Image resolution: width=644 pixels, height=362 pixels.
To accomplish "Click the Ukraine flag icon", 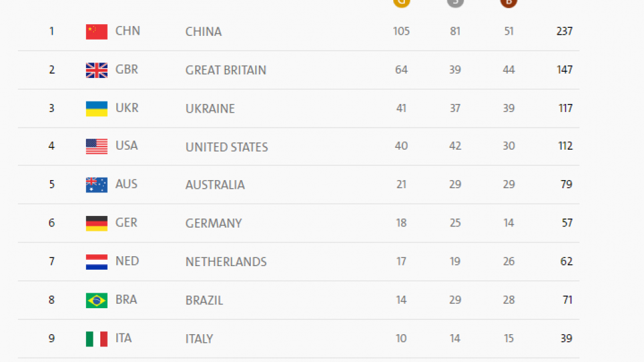I will click(97, 108).
